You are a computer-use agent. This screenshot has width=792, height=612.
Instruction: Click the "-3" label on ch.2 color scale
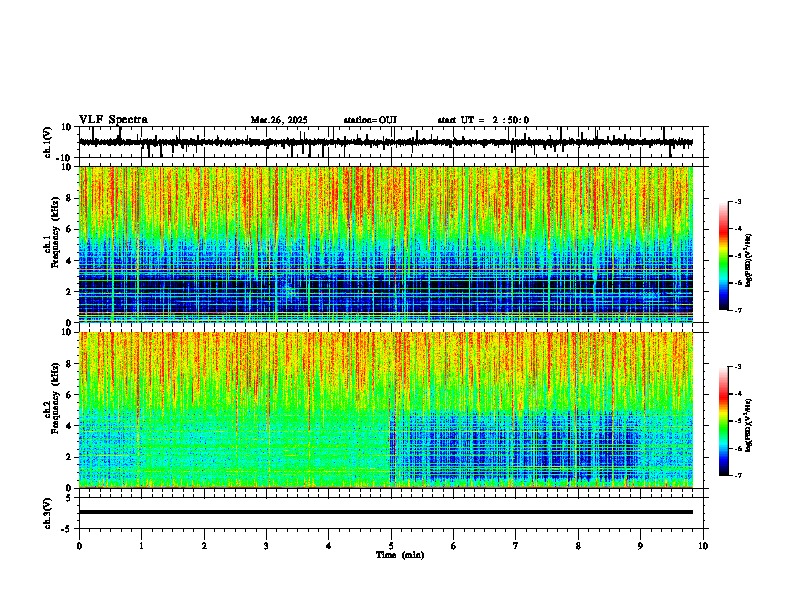pyautogui.click(x=738, y=367)
